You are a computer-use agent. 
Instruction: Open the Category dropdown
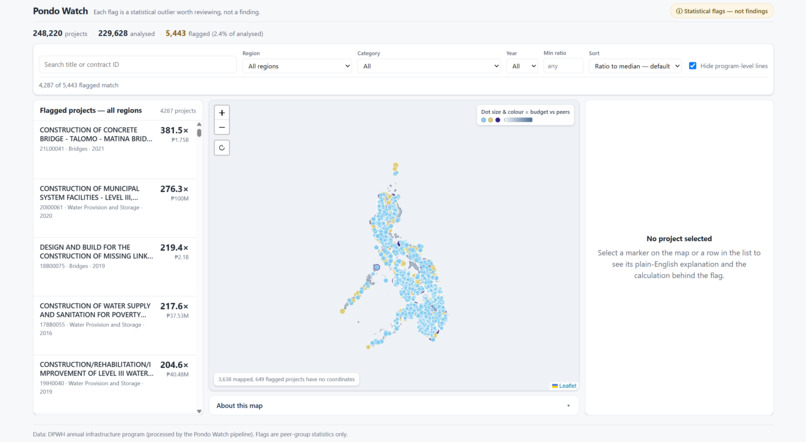[x=429, y=66]
